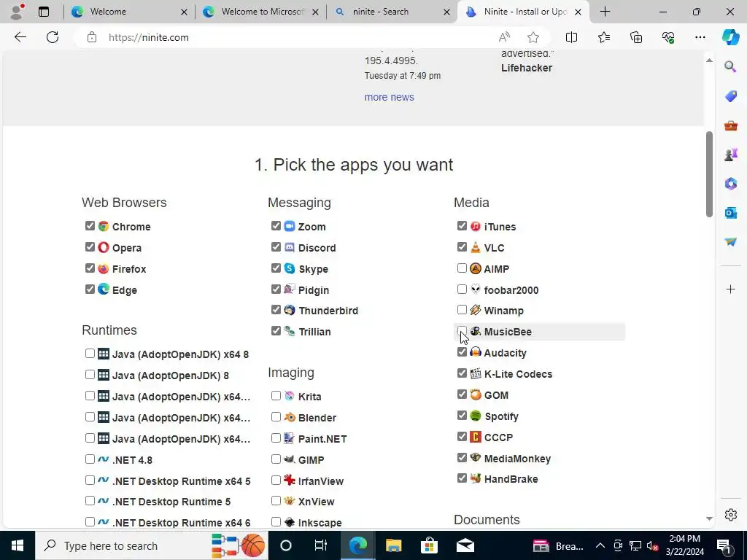Check the AIMP checkbox
This screenshot has width=747, height=560.
(x=462, y=268)
